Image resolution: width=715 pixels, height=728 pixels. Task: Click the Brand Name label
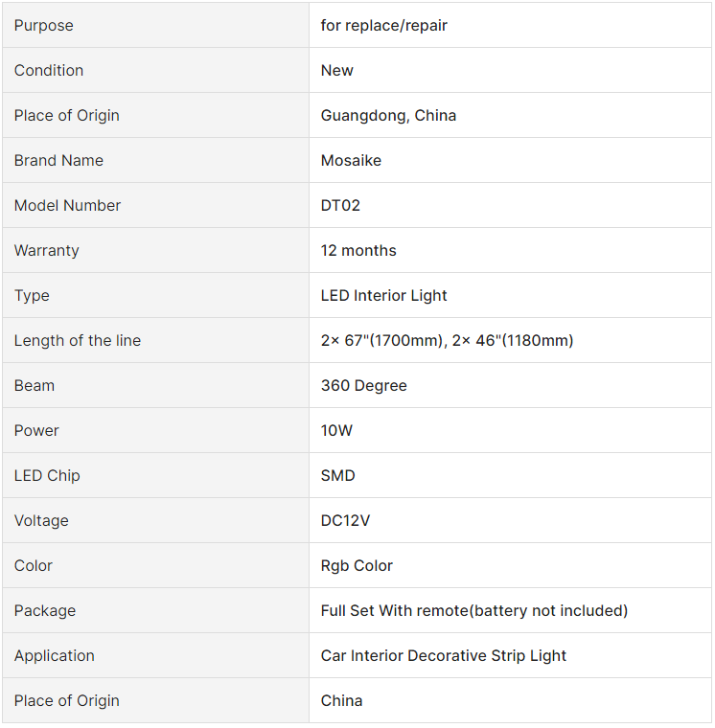coord(58,160)
